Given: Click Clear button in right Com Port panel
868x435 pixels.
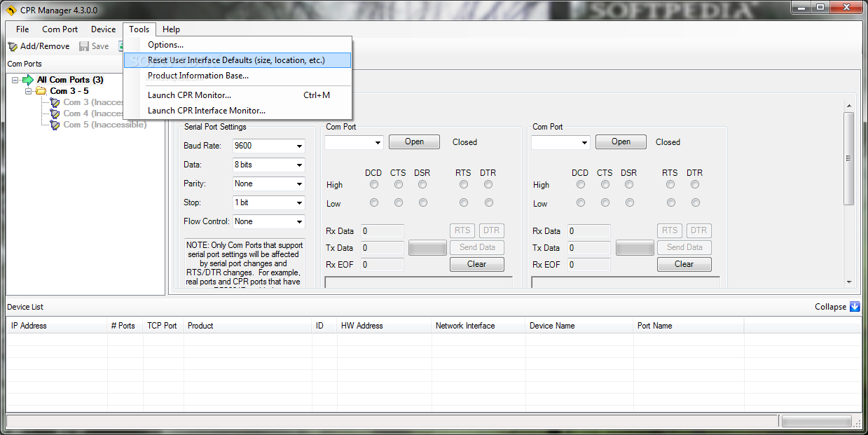Looking at the screenshot, I should (684, 264).
